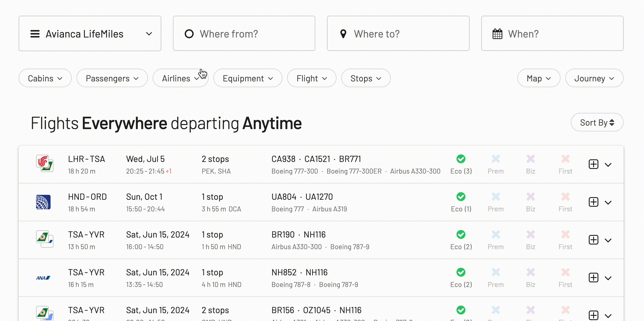
Task: Click Eco (1) checkmark on HND-ORD flight
Action: [461, 197]
